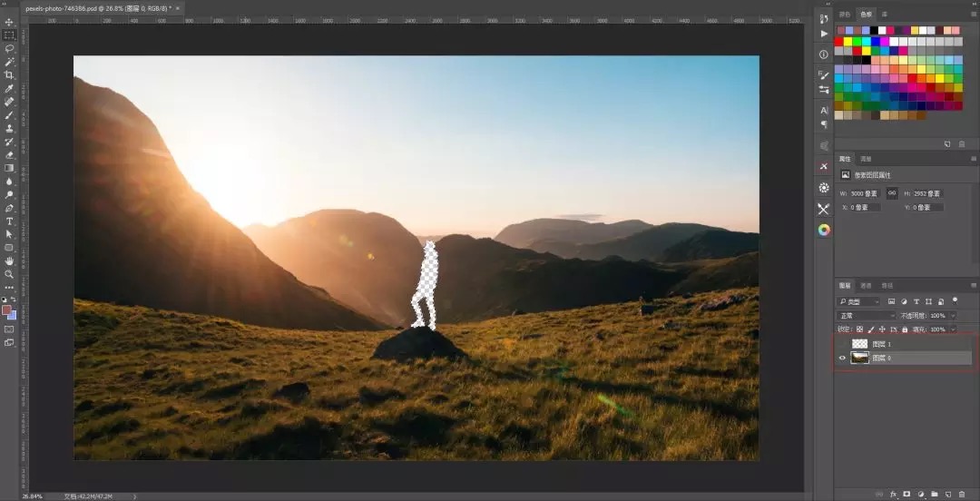Select the Horizontal Type tool
The image size is (980, 501).
[x=9, y=221]
